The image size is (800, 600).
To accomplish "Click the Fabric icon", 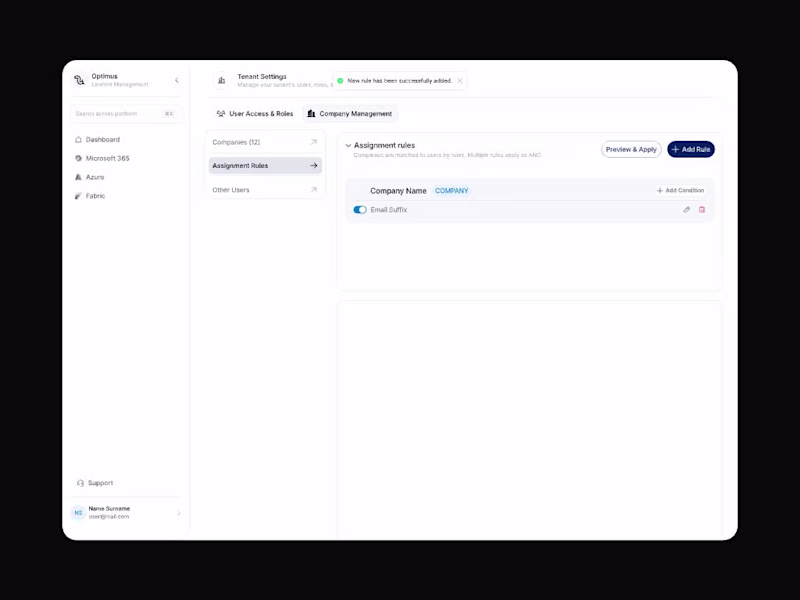I will tap(78, 196).
